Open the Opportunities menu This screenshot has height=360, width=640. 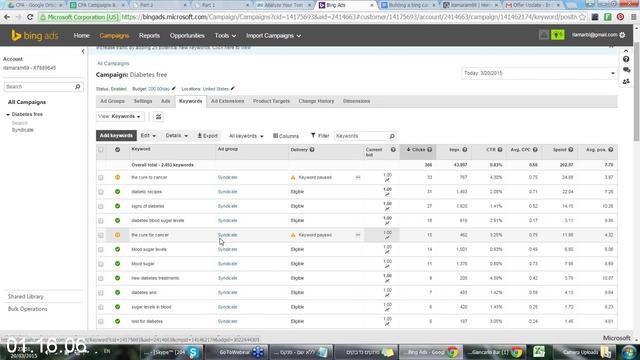[187, 36]
